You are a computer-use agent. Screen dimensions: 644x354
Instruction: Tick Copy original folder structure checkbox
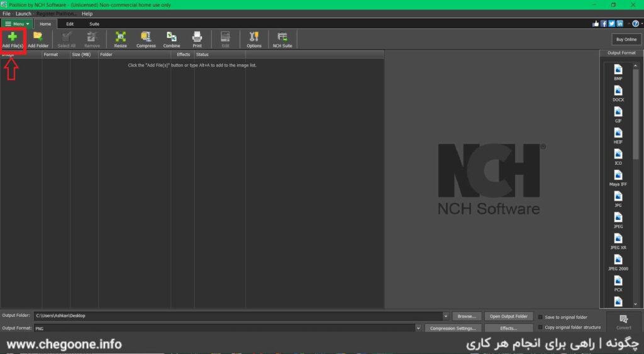click(540, 328)
